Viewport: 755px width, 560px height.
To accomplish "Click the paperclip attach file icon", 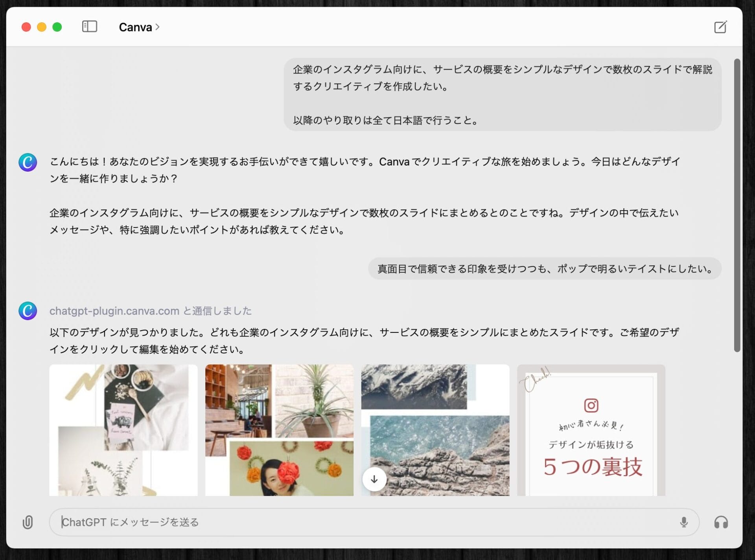I will (x=28, y=522).
